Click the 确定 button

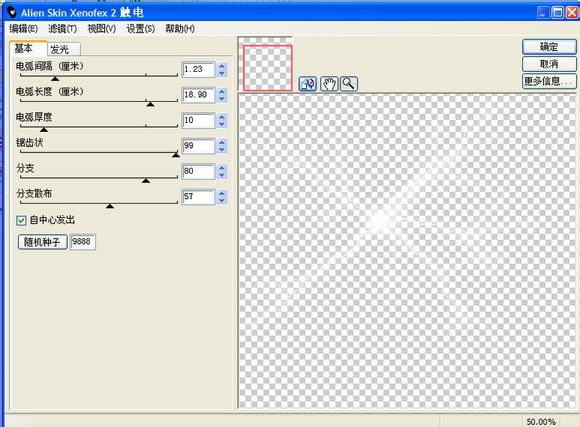coord(549,47)
